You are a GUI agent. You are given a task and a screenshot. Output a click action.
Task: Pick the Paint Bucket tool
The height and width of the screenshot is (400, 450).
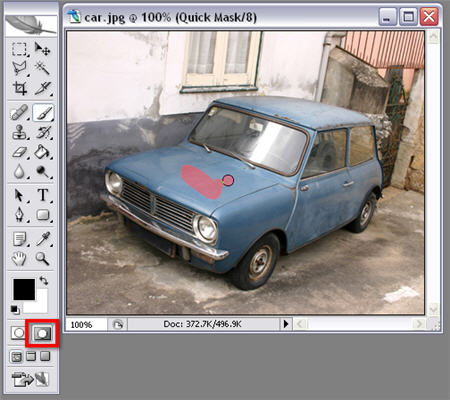click(43, 152)
